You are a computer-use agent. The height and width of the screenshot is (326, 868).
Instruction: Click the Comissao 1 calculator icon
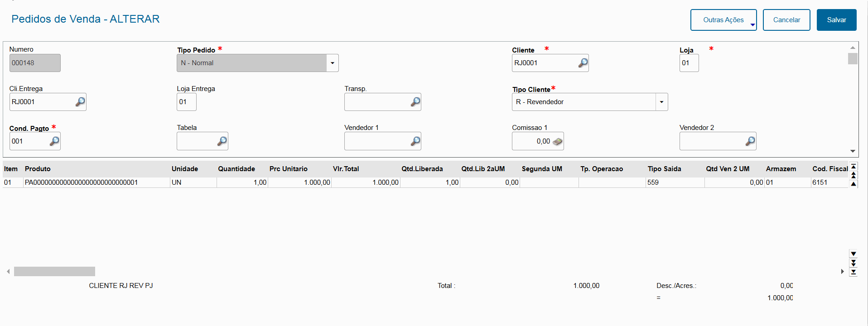tap(558, 142)
